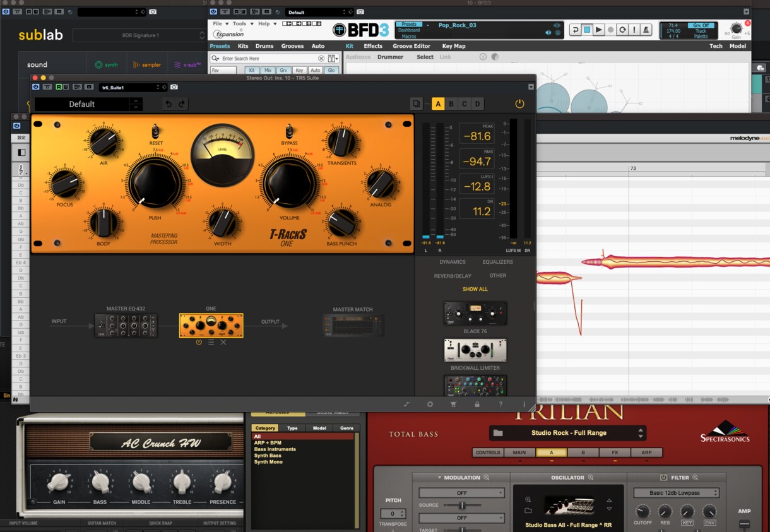
Task: Click the PUSH knob on T-RackS ONE
Action: click(155, 184)
